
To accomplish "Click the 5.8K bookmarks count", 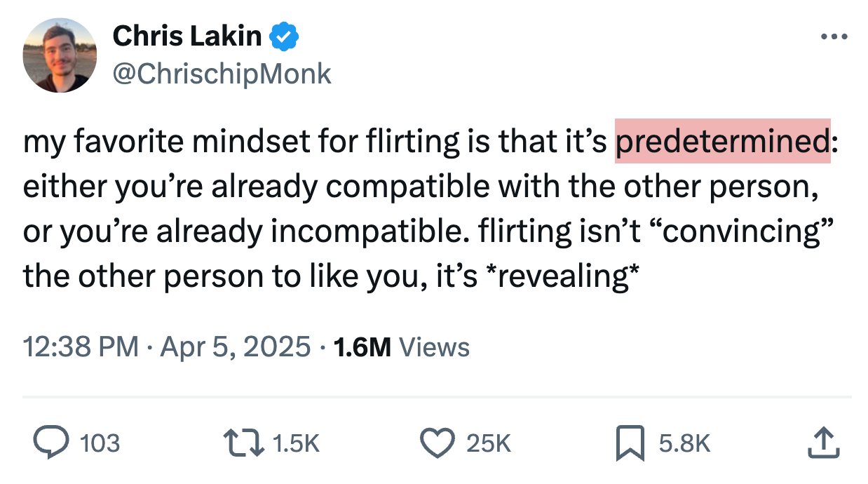I will point(684,443).
